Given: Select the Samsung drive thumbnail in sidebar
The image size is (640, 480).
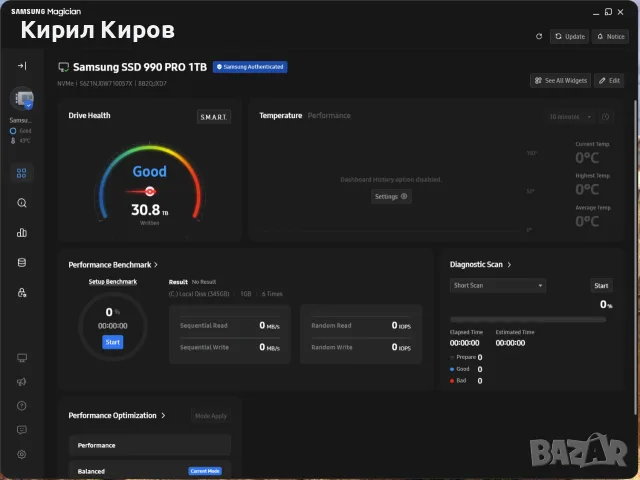Looking at the screenshot, I should 22,99.
